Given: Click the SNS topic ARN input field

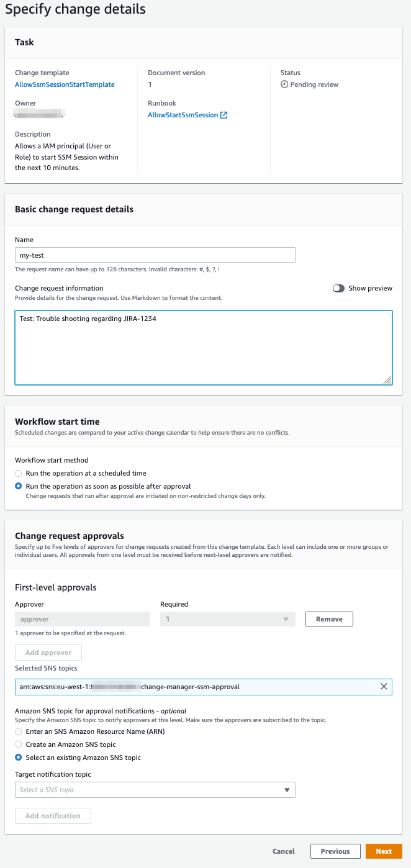Looking at the screenshot, I should click(x=186, y=687).
